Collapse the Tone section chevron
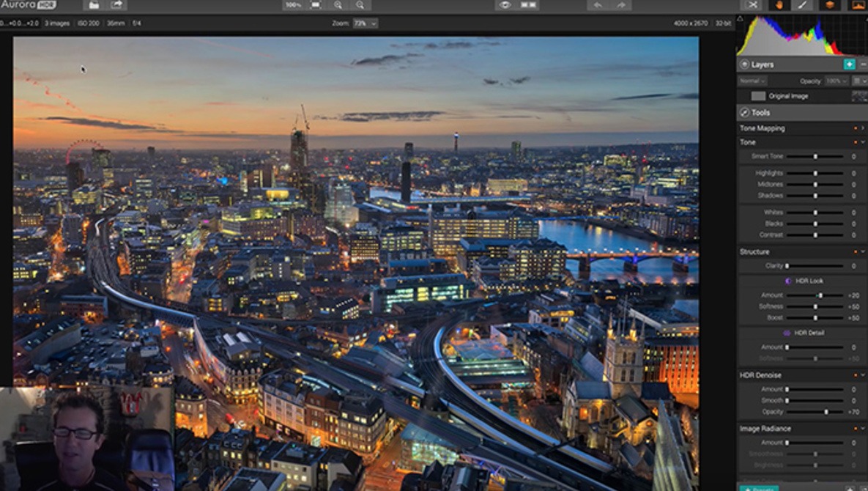This screenshot has width=868, height=491. click(862, 142)
